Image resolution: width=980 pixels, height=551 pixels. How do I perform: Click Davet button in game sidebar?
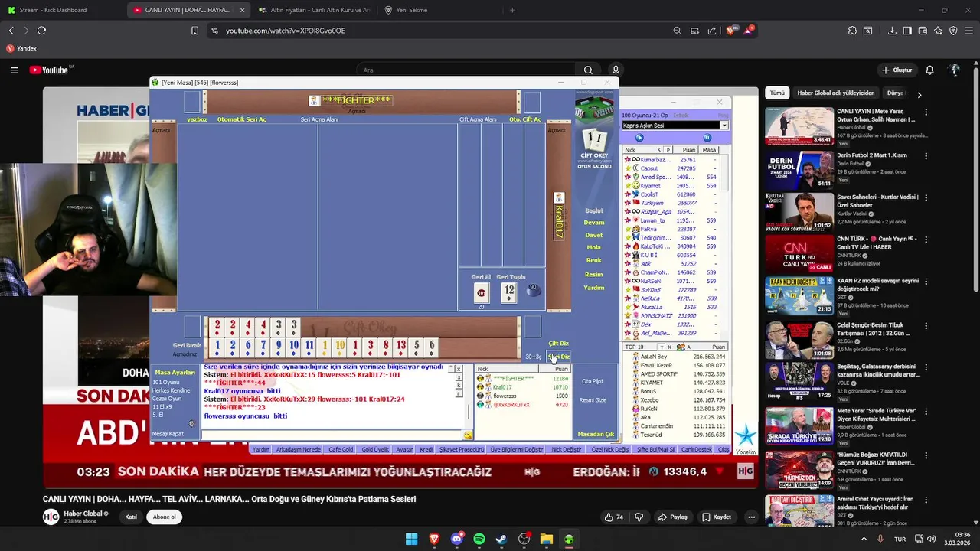click(594, 235)
